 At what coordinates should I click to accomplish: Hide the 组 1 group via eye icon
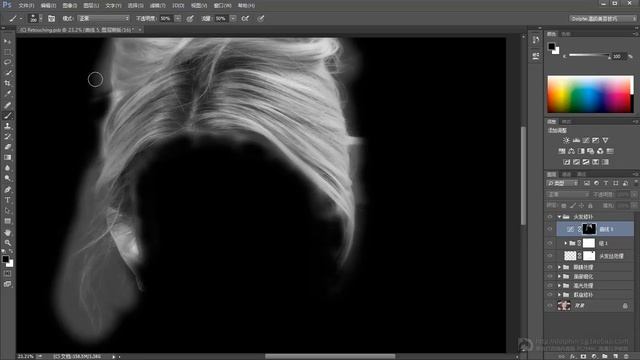click(x=550, y=243)
